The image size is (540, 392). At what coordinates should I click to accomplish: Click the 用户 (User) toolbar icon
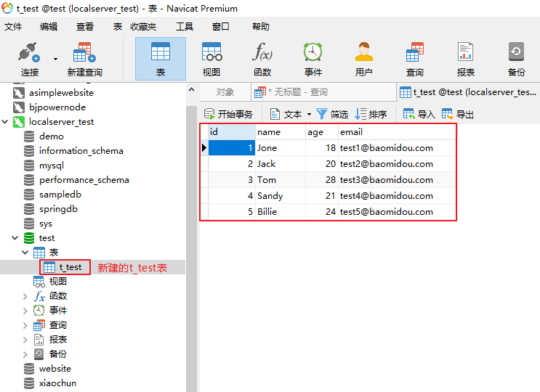[x=363, y=59]
